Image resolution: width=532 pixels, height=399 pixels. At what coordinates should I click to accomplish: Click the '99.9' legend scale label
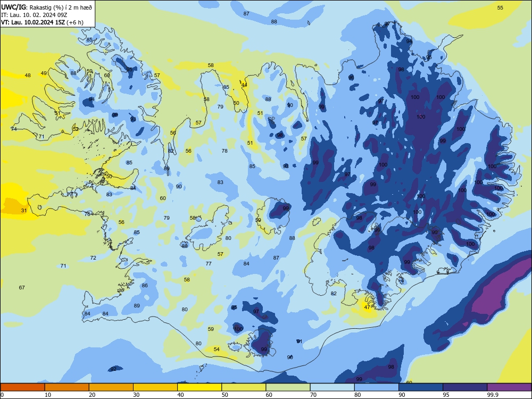tap(492, 395)
